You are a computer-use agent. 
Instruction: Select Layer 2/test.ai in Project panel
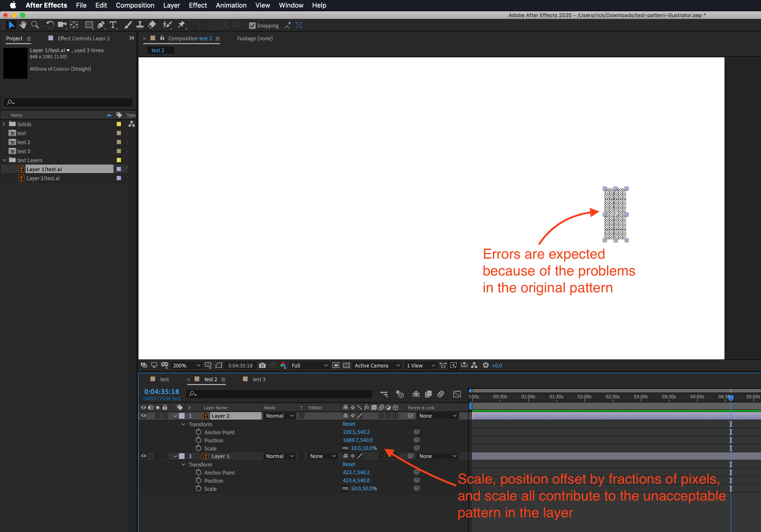[43, 178]
